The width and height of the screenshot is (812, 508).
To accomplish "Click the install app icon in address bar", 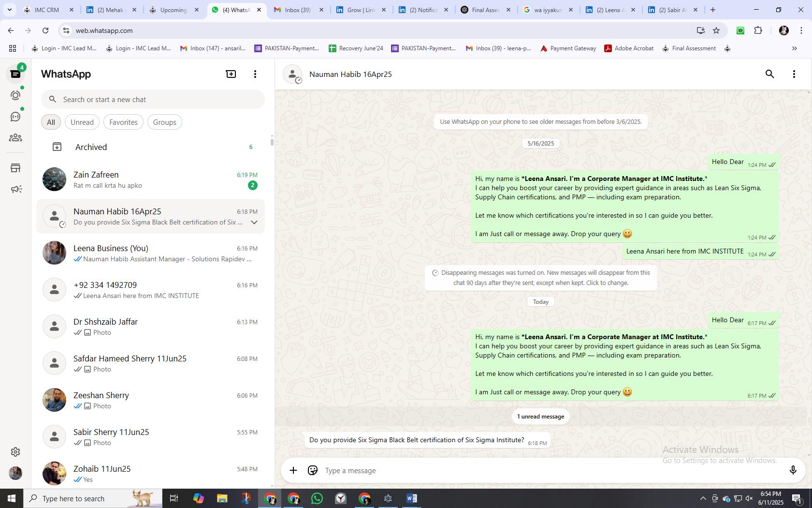I will tap(700, 30).
